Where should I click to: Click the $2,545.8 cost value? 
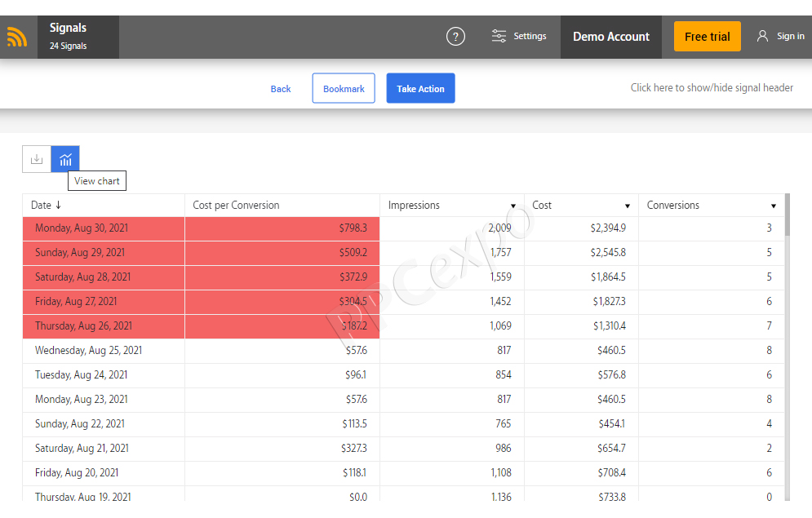(608, 253)
